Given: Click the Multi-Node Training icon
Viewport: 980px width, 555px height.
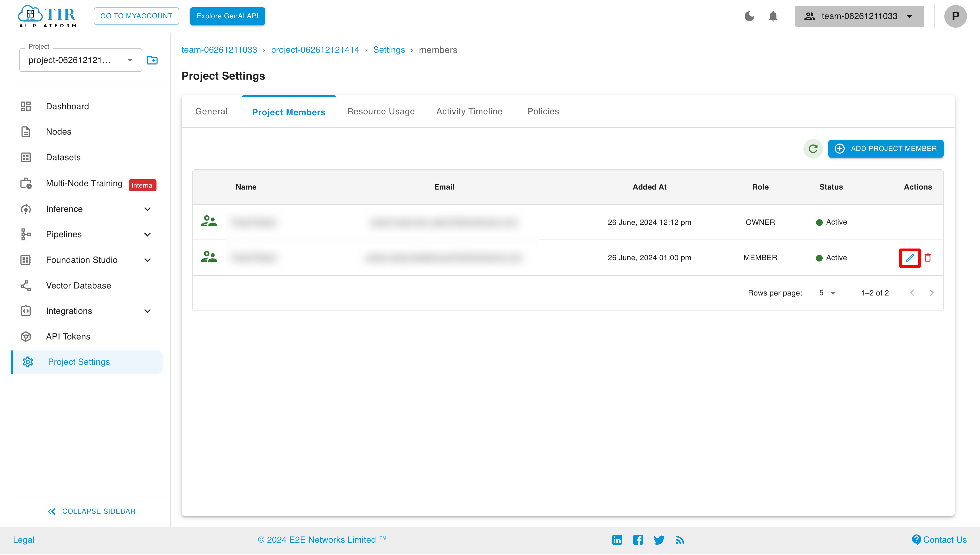Looking at the screenshot, I should point(26,183).
